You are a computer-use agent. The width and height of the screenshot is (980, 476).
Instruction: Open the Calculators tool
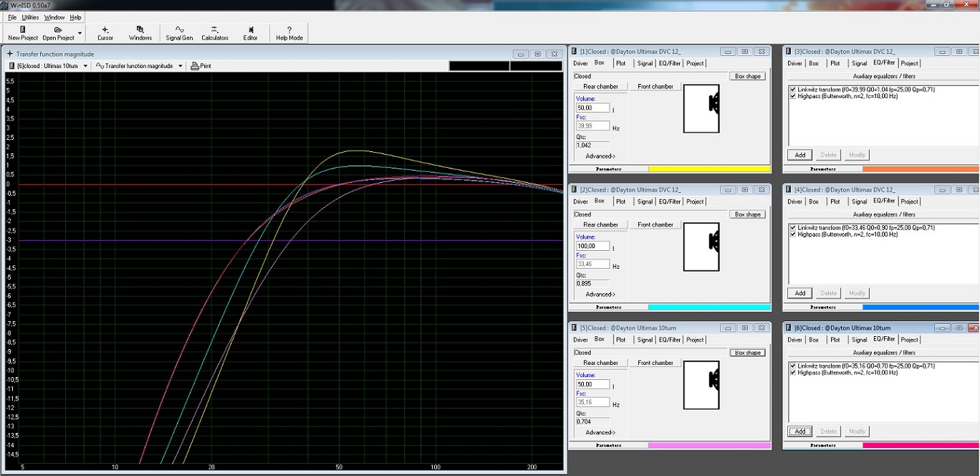pos(214,29)
